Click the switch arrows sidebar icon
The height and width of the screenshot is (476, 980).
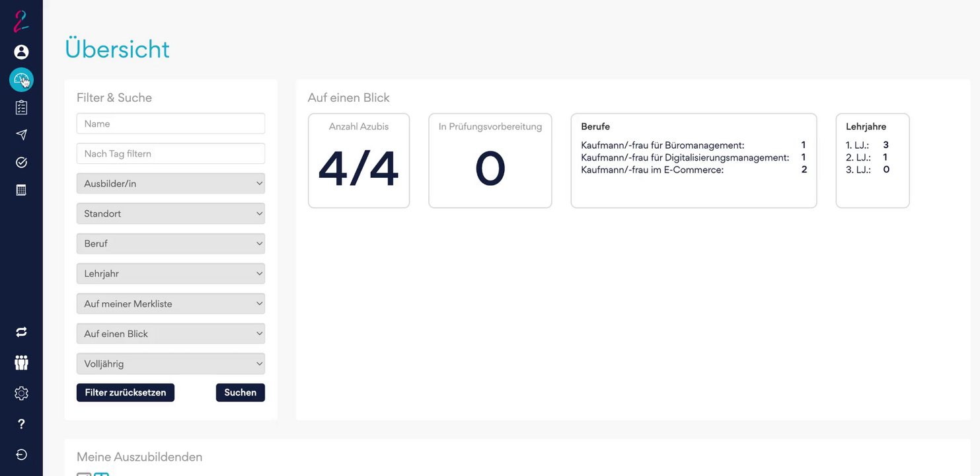point(21,332)
